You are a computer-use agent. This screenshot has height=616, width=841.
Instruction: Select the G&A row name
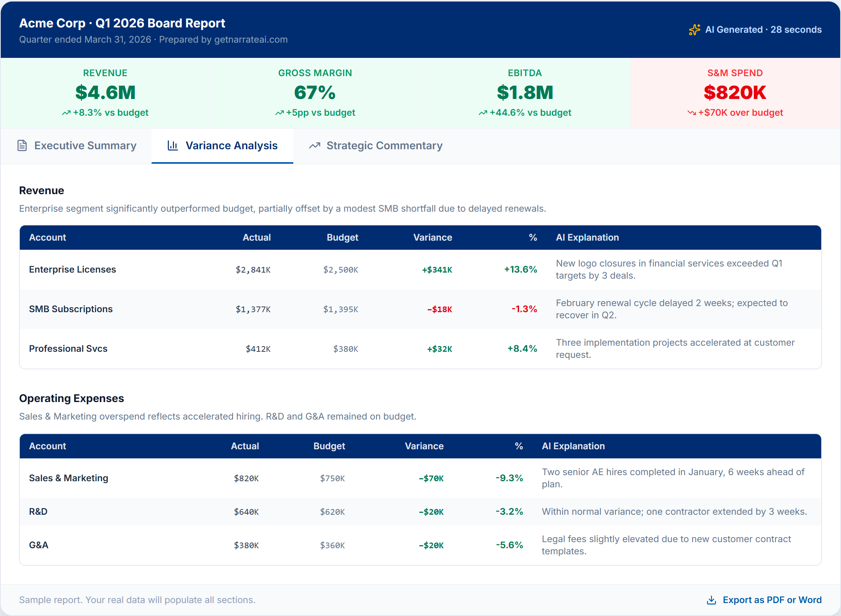[x=38, y=545]
